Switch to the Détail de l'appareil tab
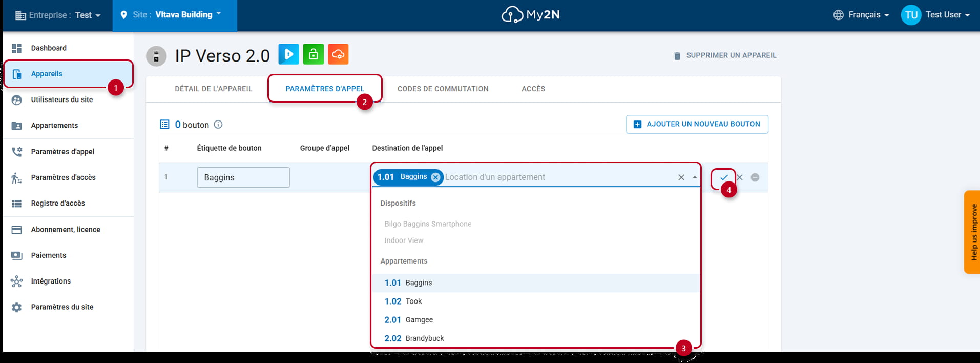Image resolution: width=980 pixels, height=363 pixels. coord(214,89)
